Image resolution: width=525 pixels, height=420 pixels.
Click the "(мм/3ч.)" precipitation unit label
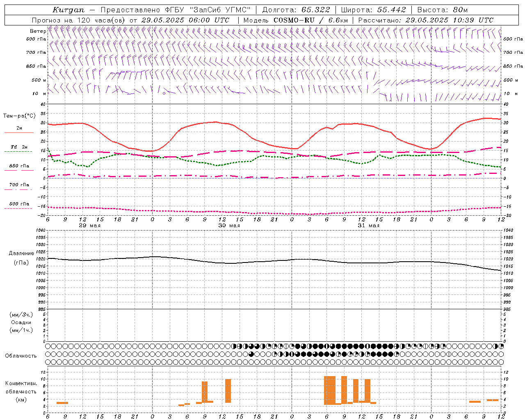21,315
